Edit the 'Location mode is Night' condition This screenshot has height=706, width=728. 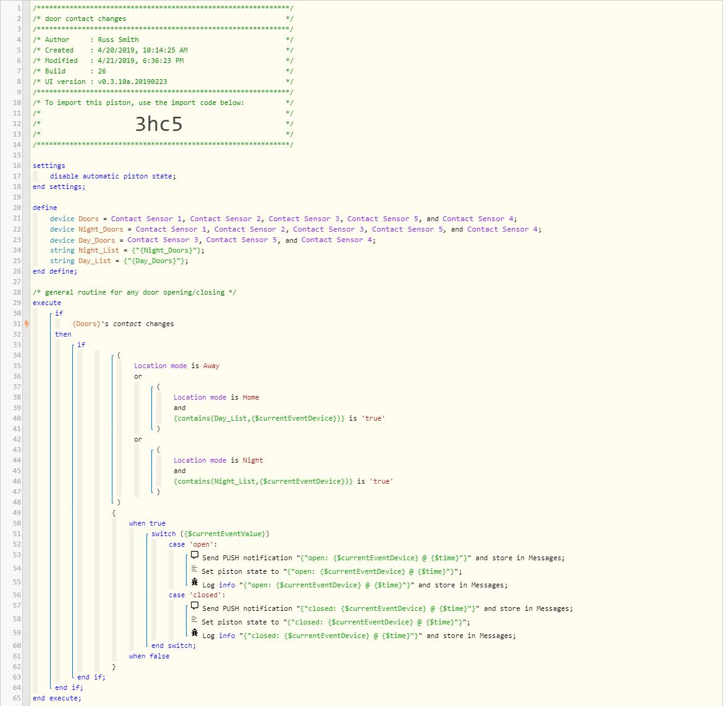[x=218, y=460]
